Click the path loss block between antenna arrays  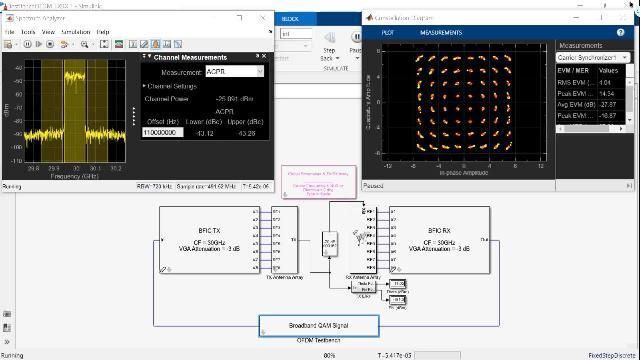pyautogui.click(x=330, y=244)
